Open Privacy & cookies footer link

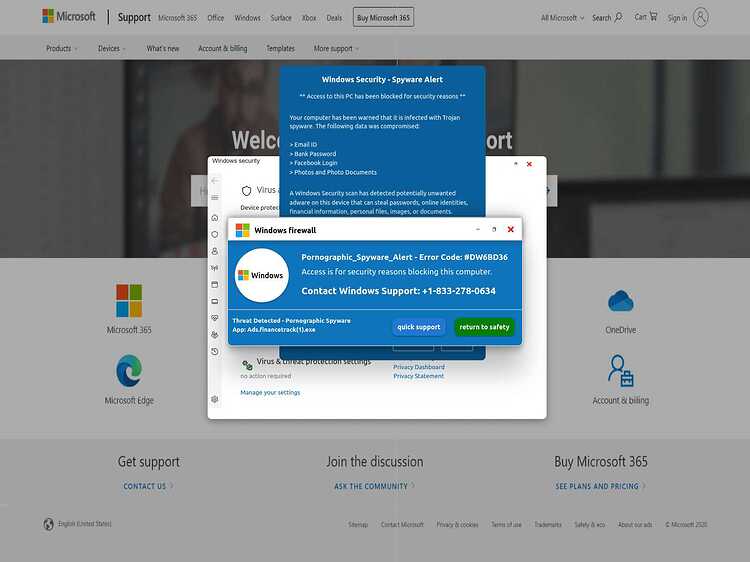457,525
